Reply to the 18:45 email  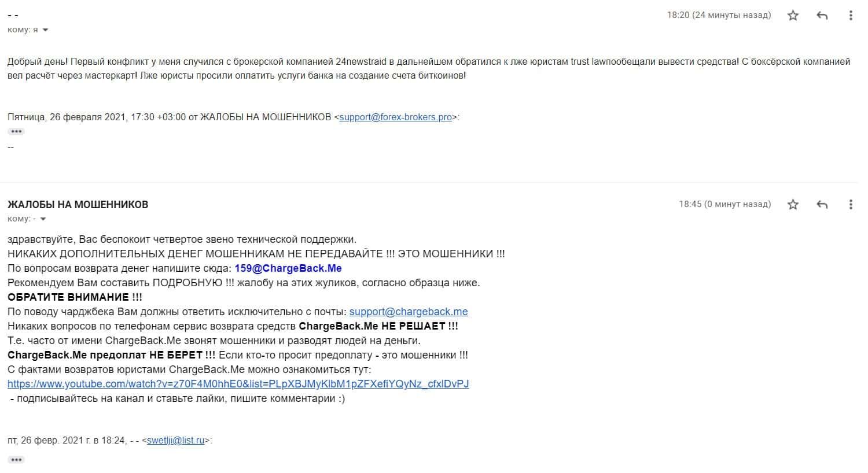point(822,204)
